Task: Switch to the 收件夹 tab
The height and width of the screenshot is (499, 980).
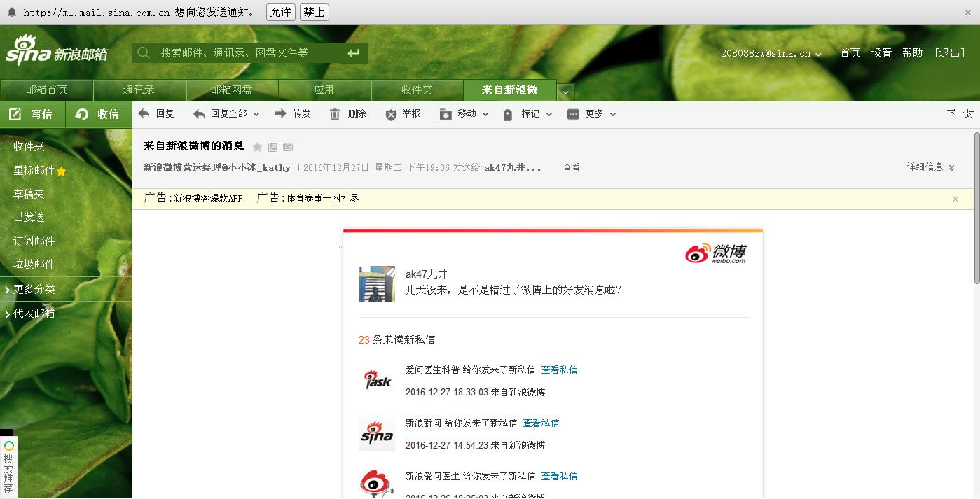Action: point(417,90)
